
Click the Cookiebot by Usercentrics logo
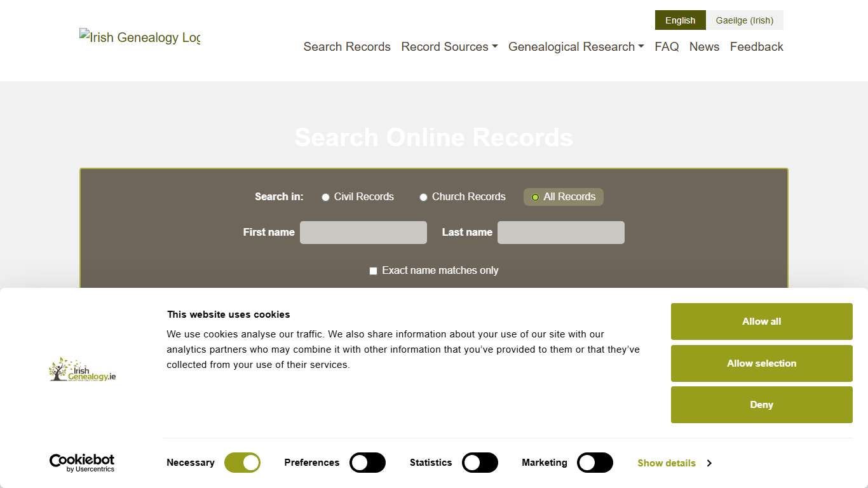[81, 462]
